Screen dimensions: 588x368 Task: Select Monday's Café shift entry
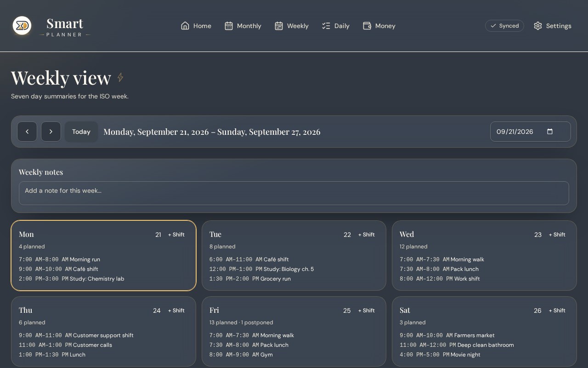tap(58, 269)
